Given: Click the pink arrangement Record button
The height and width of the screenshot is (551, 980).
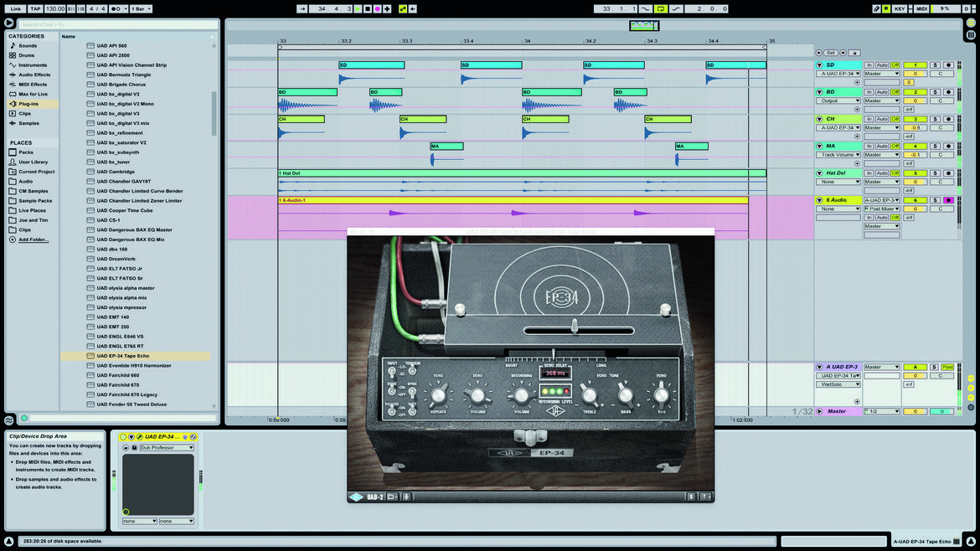Looking at the screenshot, I should pos(377,8).
